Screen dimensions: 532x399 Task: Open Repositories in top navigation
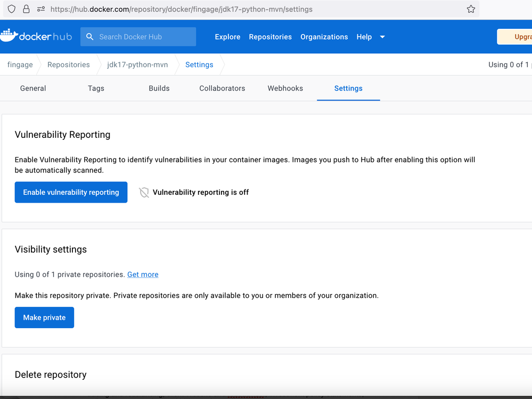270,37
